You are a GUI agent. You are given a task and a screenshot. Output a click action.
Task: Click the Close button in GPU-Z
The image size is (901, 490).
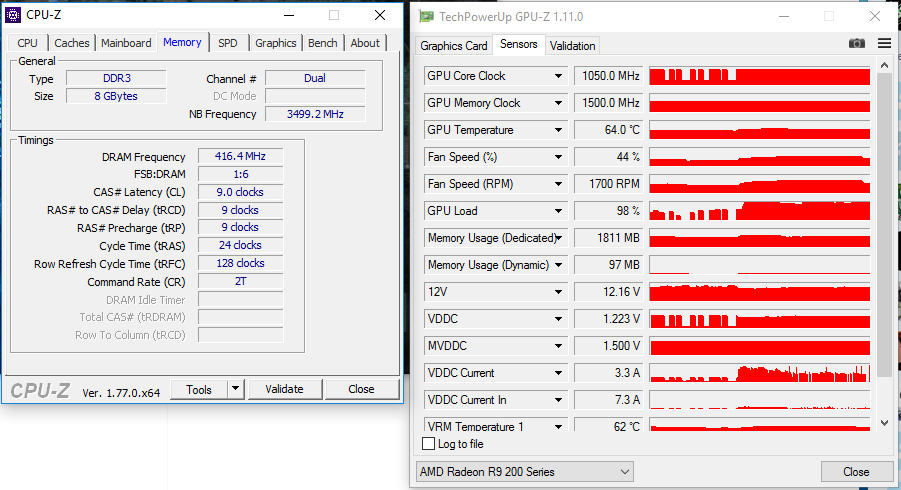coord(856,472)
